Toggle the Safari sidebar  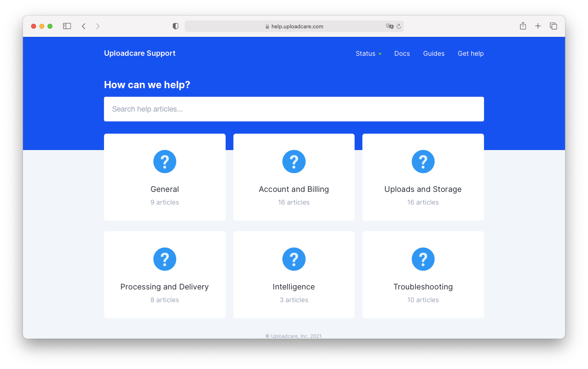pyautogui.click(x=67, y=25)
